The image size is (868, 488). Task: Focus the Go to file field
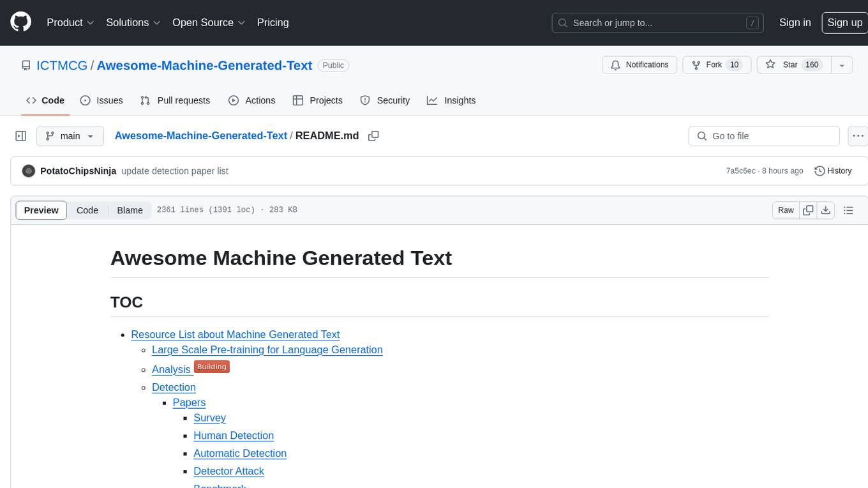tap(764, 136)
